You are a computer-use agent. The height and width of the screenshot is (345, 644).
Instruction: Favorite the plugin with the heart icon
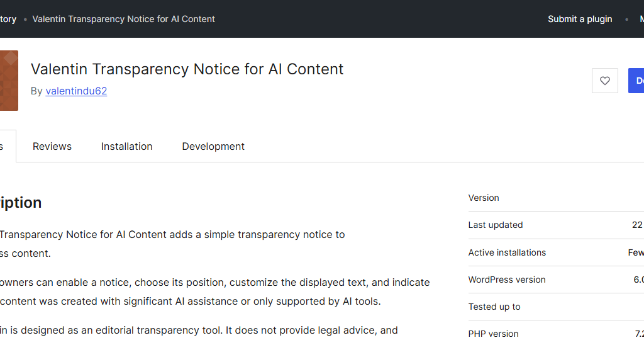click(x=604, y=81)
